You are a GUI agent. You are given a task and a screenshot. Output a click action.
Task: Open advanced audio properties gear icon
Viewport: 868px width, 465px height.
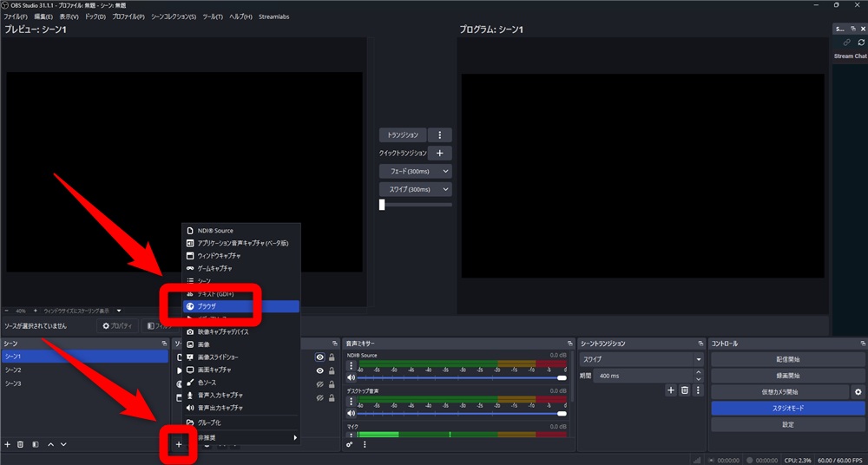pyautogui.click(x=350, y=444)
